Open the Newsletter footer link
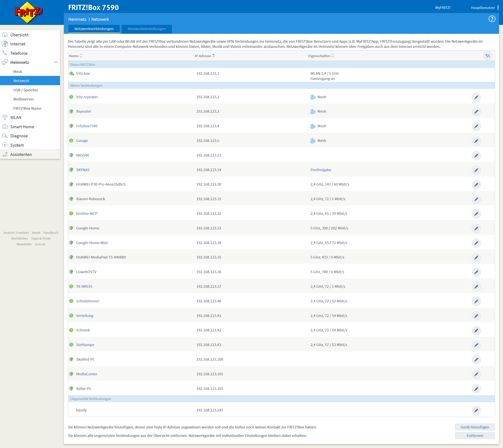 click(24, 244)
